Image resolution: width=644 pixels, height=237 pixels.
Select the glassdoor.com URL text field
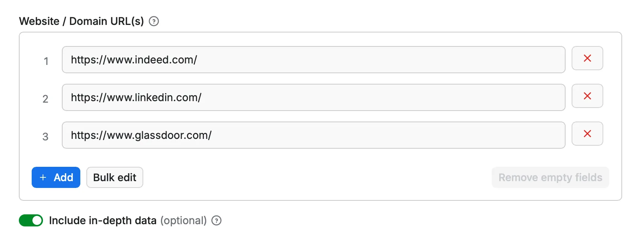313,135
